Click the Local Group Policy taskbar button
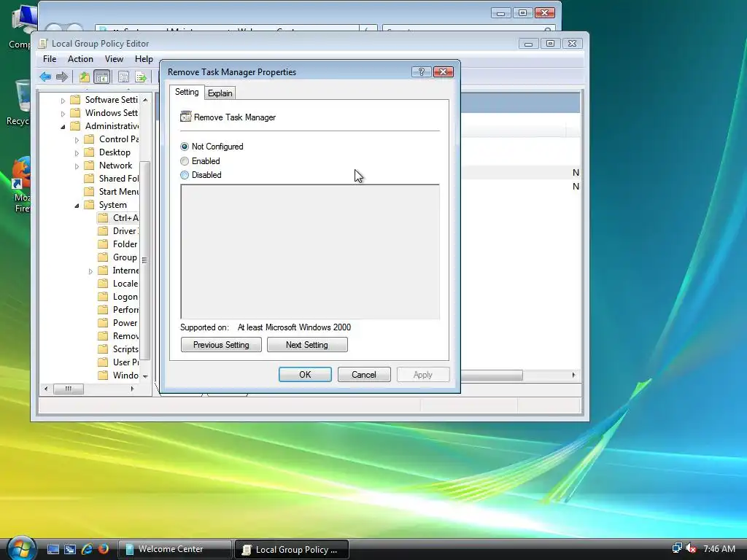Image resolution: width=747 pixels, height=560 pixels. click(x=292, y=549)
